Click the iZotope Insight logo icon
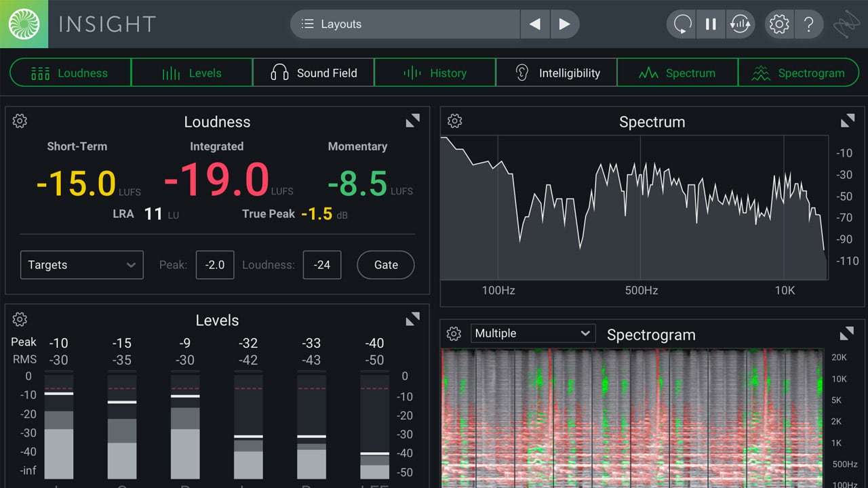The image size is (868, 488). pos(24,24)
